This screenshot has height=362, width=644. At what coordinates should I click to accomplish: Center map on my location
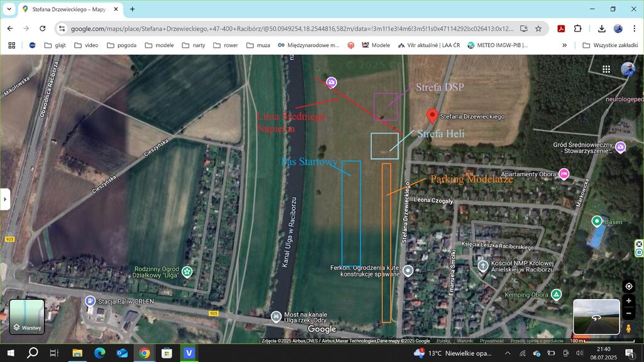tap(628, 286)
